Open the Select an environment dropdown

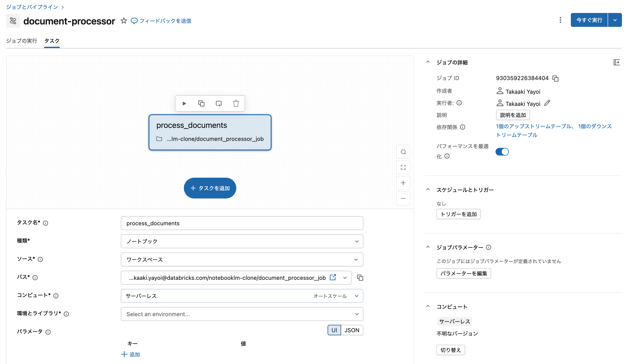(x=242, y=314)
